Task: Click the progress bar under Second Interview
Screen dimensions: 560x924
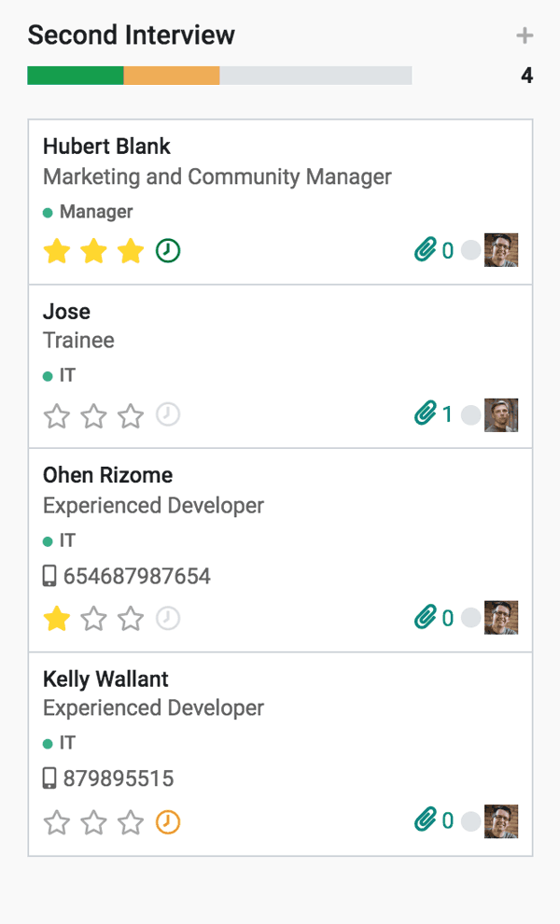Action: [219, 75]
